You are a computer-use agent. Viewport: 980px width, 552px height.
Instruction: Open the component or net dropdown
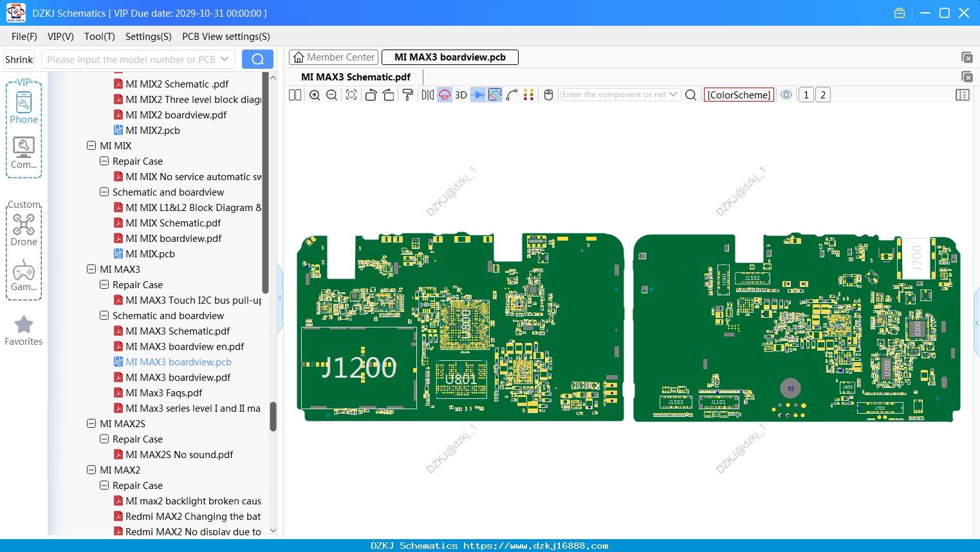673,95
